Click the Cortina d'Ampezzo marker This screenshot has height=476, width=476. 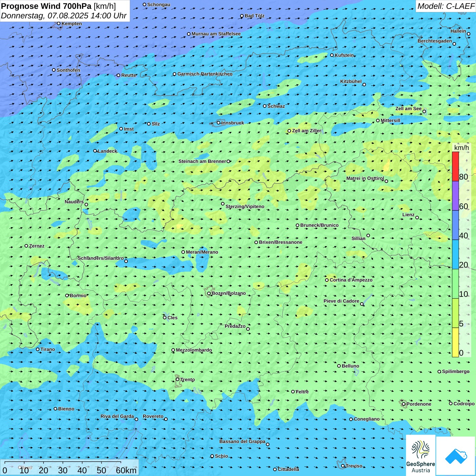pyautogui.click(x=327, y=280)
